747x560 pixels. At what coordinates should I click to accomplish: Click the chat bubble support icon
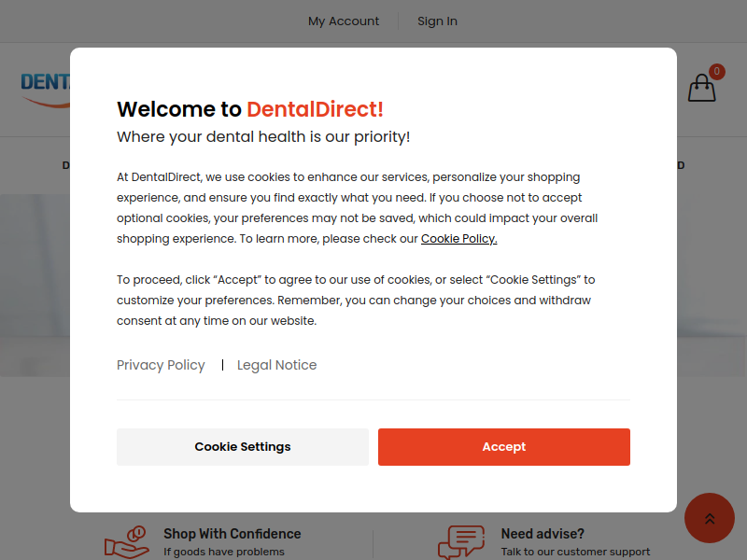(x=461, y=542)
